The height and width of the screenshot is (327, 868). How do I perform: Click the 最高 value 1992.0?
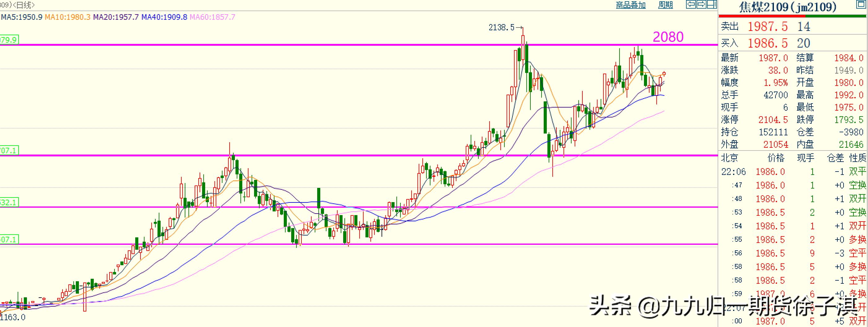coord(849,95)
